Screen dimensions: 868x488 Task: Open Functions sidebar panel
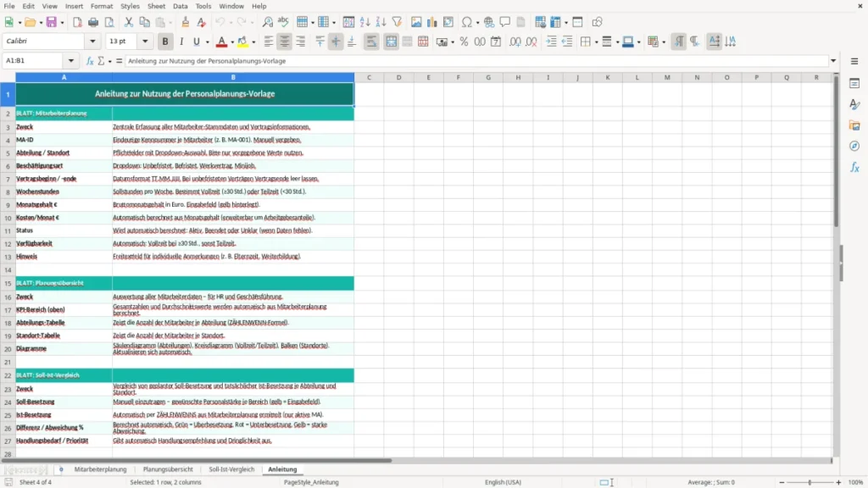[x=854, y=168]
